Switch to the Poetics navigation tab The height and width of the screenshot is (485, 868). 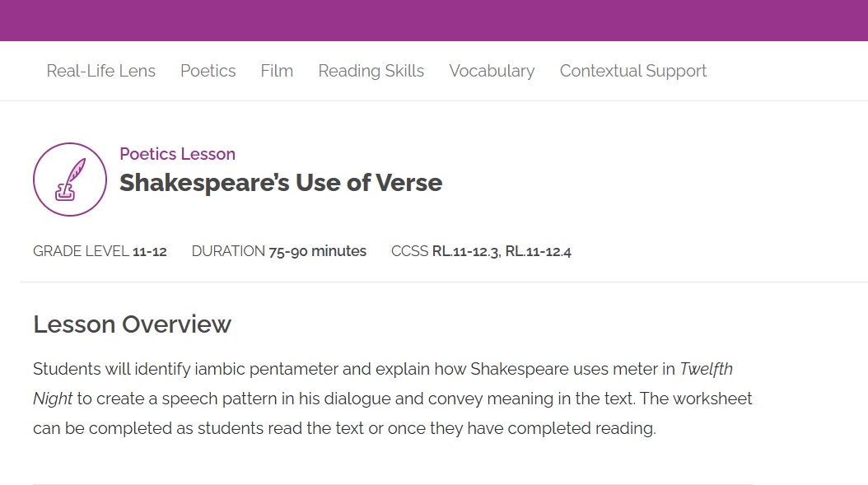(208, 71)
